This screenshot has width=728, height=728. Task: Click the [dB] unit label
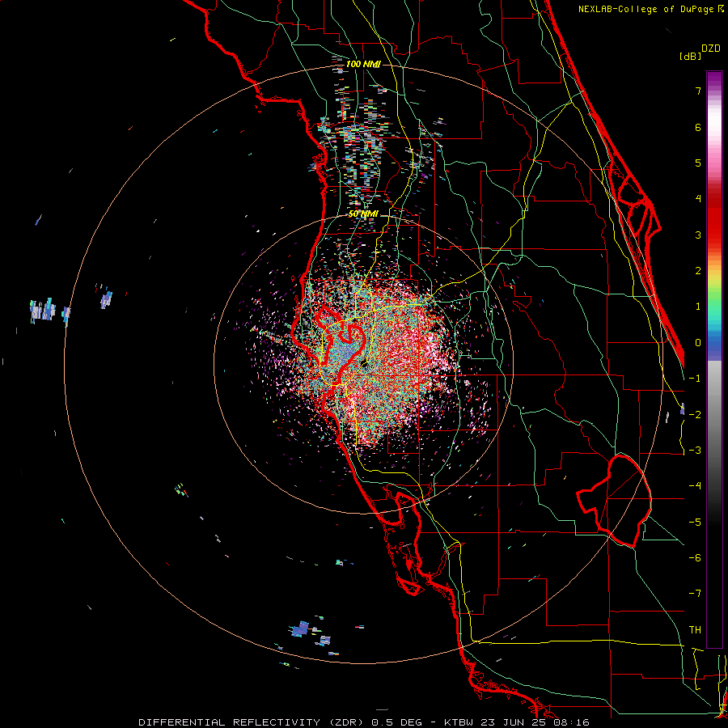[691, 56]
